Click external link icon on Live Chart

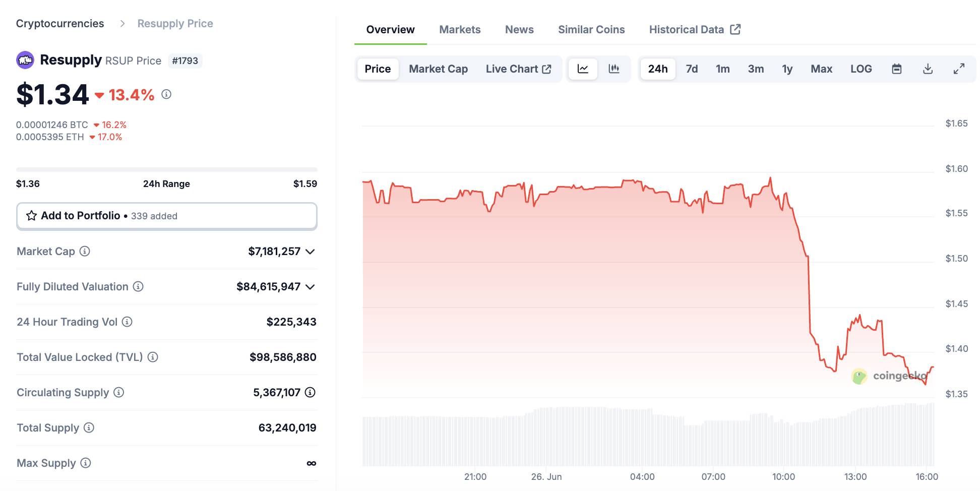coord(546,69)
